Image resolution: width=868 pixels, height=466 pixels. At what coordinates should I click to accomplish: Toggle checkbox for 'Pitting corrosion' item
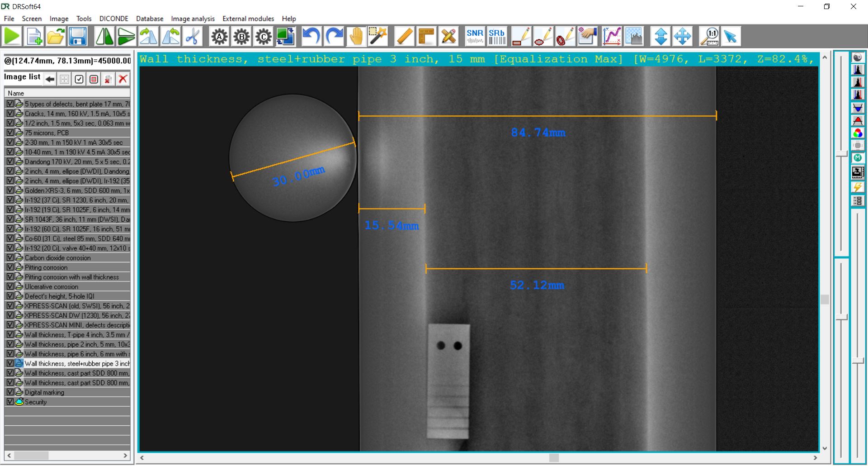pyautogui.click(x=10, y=267)
